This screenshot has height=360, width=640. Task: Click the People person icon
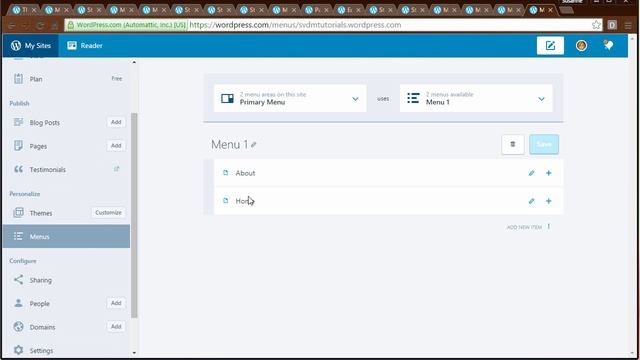tap(18, 303)
